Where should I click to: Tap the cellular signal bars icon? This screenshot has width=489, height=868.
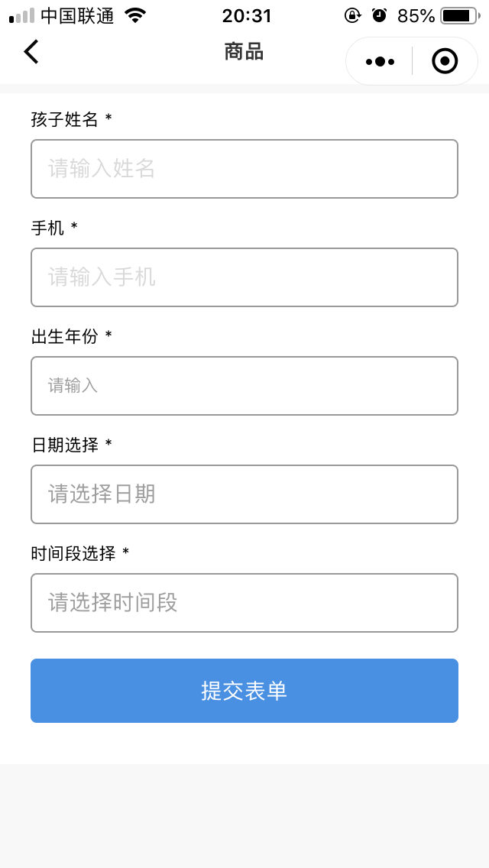point(21,15)
